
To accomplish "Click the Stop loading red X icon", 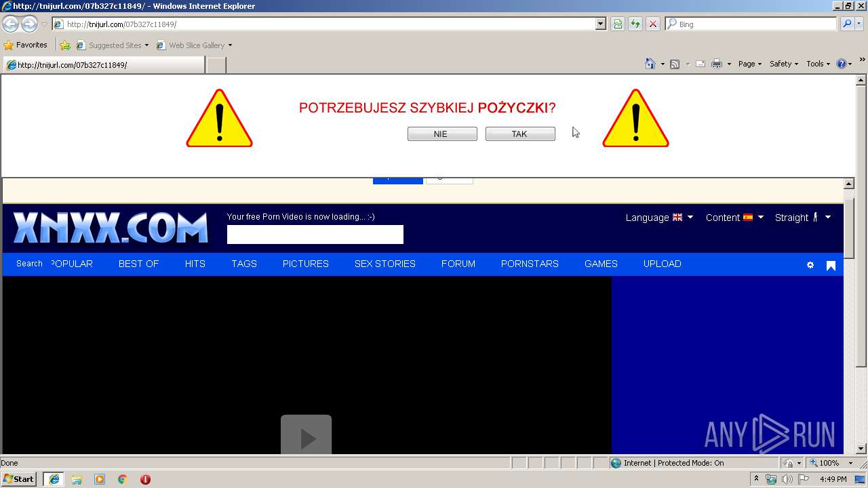I will (x=653, y=24).
